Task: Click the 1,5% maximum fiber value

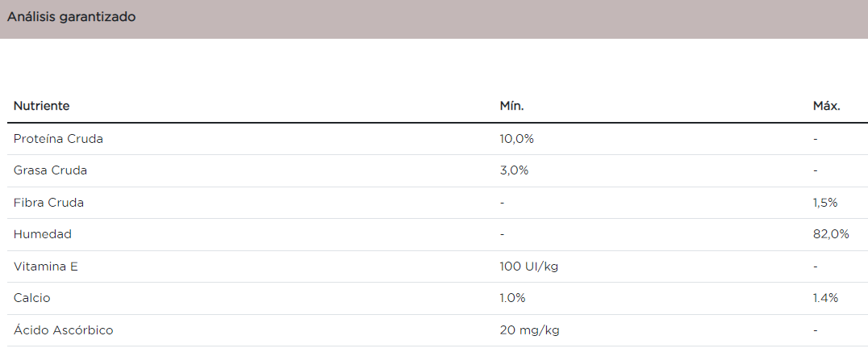Action: point(825,203)
